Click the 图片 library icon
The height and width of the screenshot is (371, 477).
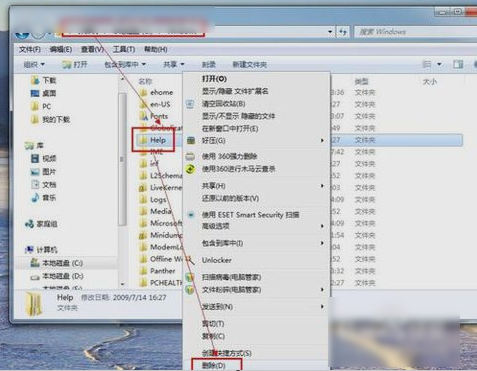pos(35,172)
